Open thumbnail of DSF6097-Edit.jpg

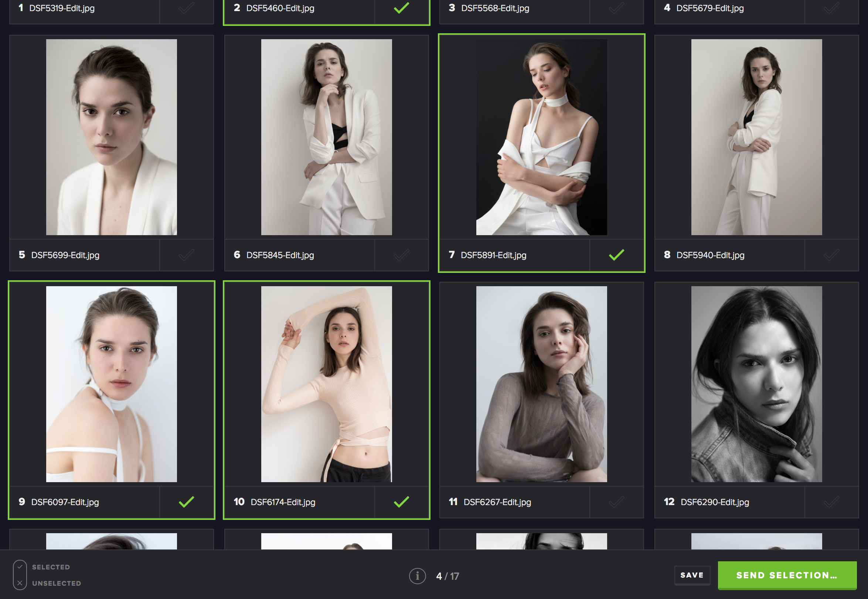(111, 384)
